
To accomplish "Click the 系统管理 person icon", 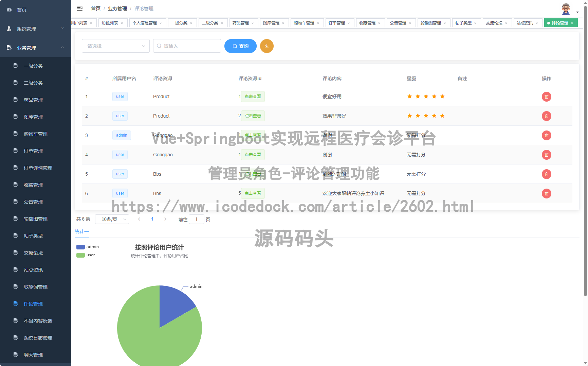I will 9,29.
